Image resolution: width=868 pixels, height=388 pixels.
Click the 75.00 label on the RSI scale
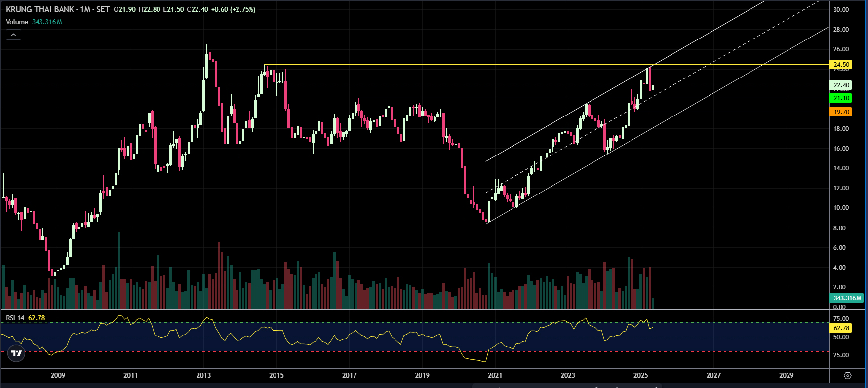[841, 319]
